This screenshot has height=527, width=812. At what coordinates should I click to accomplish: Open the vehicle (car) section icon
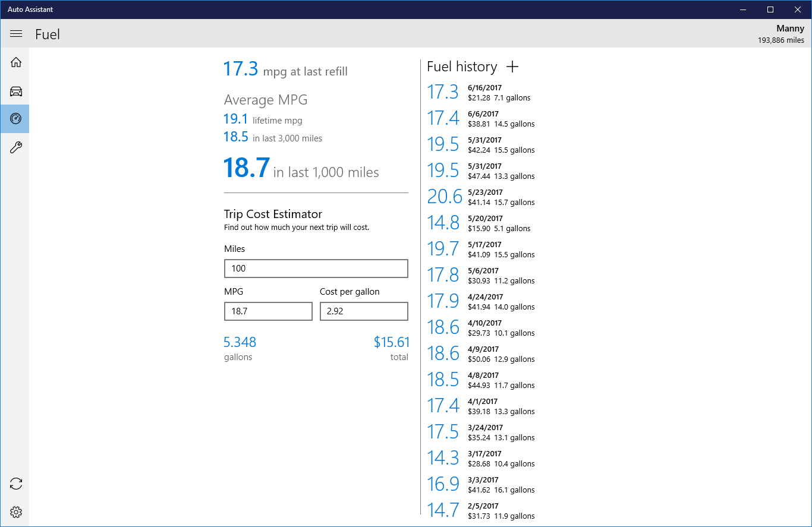coord(16,91)
